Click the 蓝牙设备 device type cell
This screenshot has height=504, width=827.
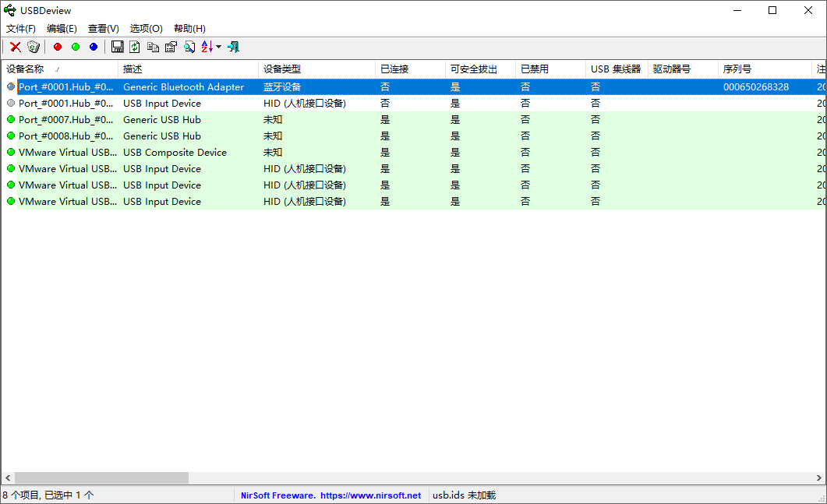281,87
